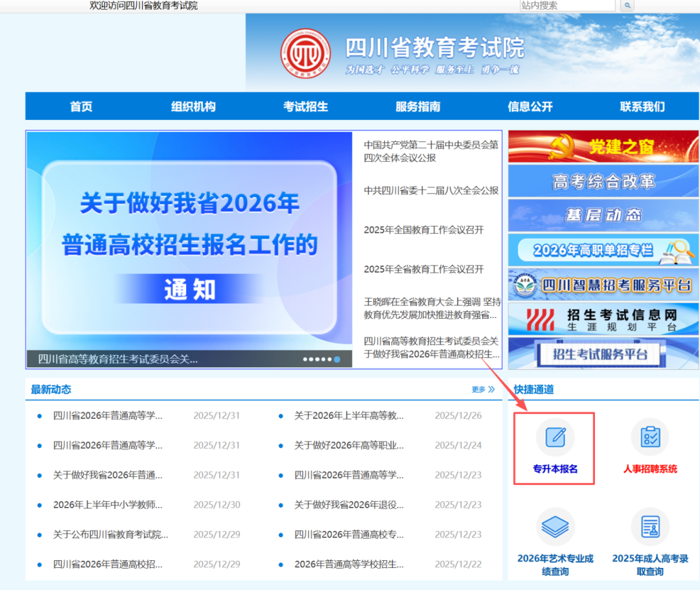The image size is (700, 590).
Task: Open the 党建之窗 banner
Action: (x=603, y=147)
